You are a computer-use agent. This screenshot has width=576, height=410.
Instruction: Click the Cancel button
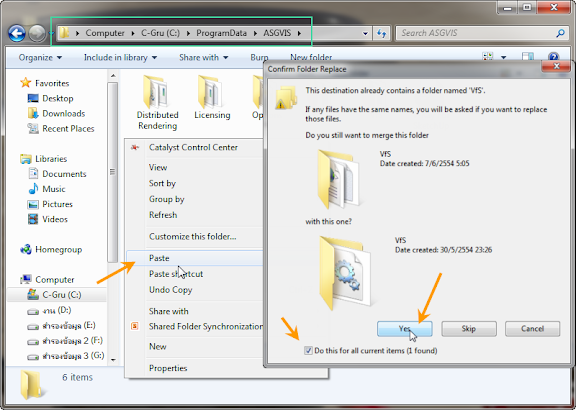532,329
